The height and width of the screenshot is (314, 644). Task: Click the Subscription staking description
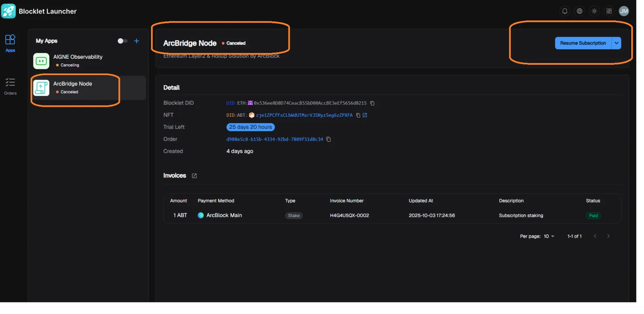pyautogui.click(x=521, y=215)
